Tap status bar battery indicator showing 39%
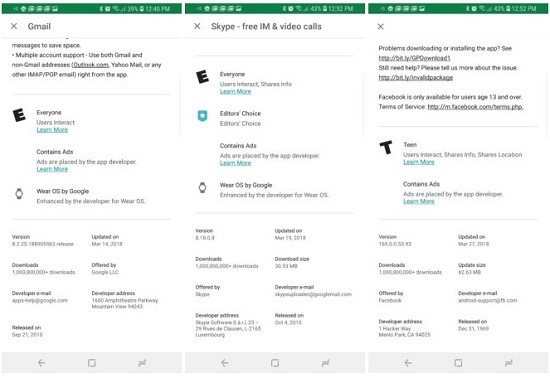The width and height of the screenshot is (550, 378). tap(135, 9)
